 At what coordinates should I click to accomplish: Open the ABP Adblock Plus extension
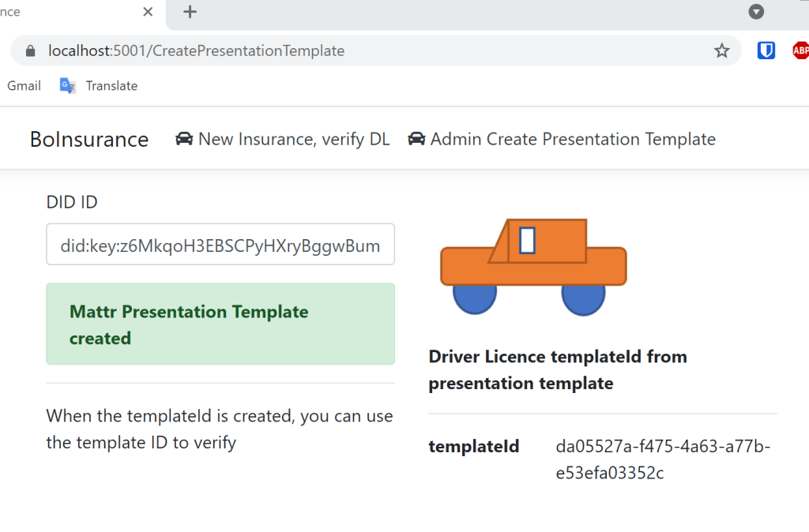click(x=800, y=51)
